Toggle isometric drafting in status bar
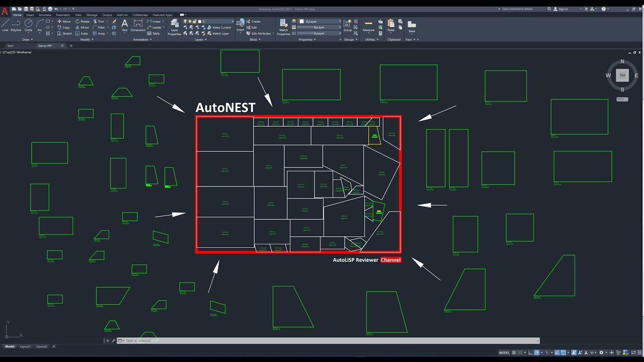644x362 pixels. (x=547, y=352)
